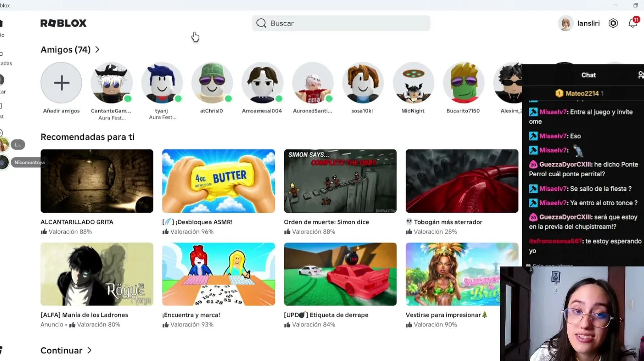Open the 'Orden de muerte: Simon dice' title
The width and height of the screenshot is (644, 361).
pyautogui.click(x=326, y=222)
